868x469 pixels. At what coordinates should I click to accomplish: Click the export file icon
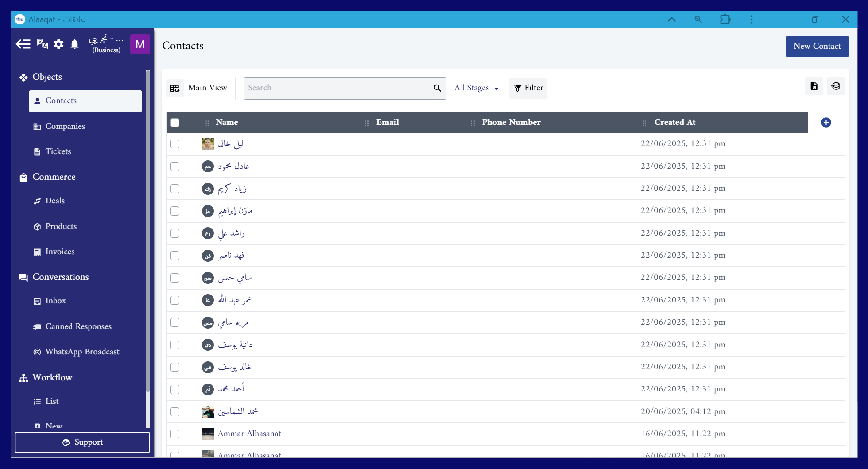(x=814, y=86)
